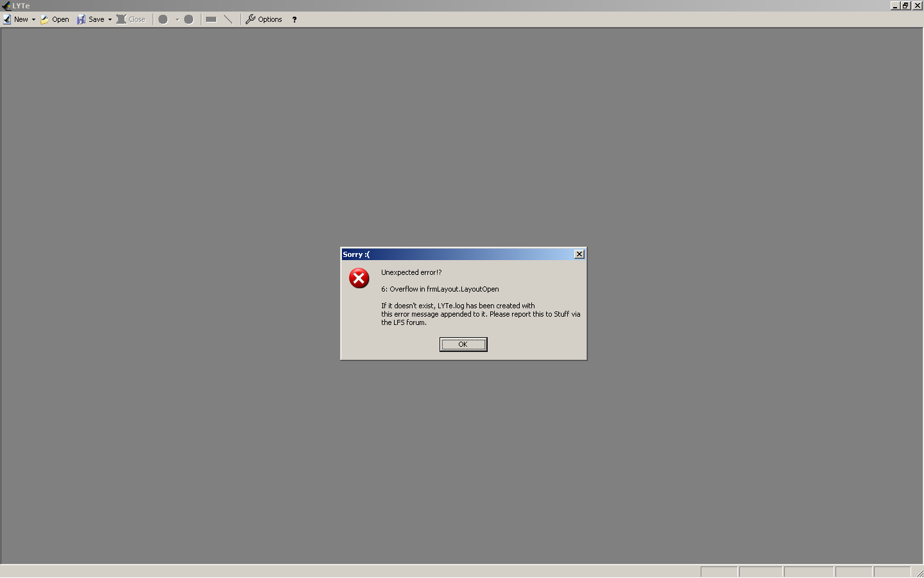Viewport: 924px width, 578px height.
Task: Select the diagonal line tool
Action: [x=228, y=19]
